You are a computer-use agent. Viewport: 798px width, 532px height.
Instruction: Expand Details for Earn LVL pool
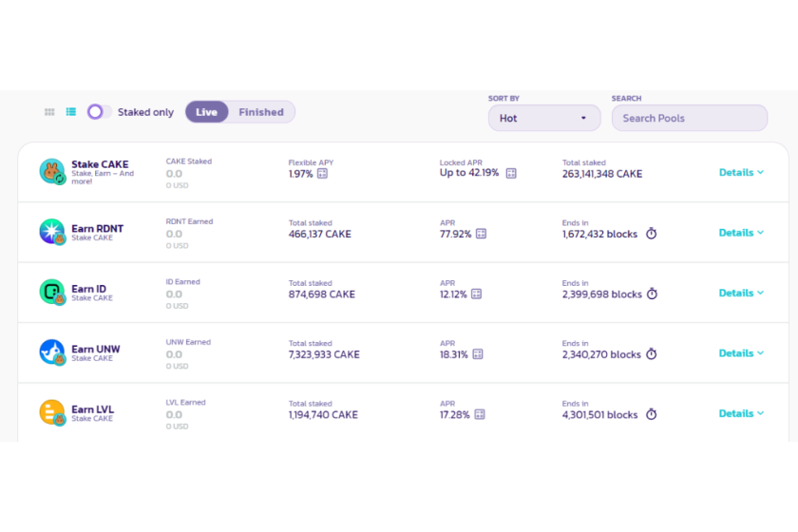point(741,413)
